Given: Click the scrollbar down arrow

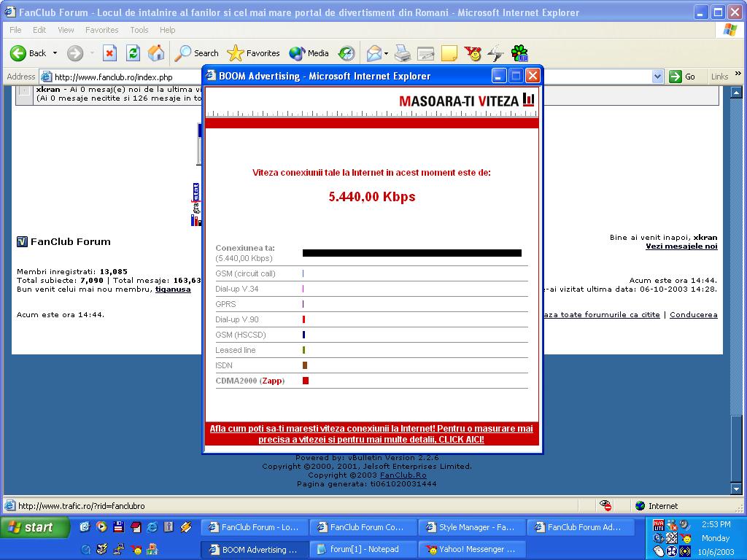Looking at the screenshot, I should (736, 489).
